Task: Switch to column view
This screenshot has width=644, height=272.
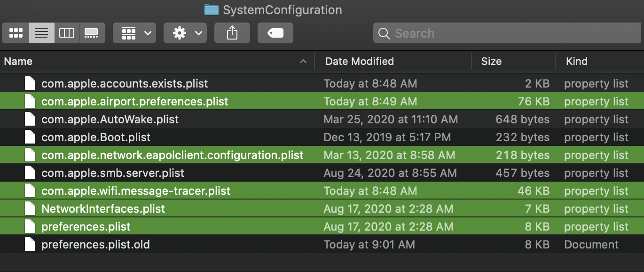Action: point(66,33)
